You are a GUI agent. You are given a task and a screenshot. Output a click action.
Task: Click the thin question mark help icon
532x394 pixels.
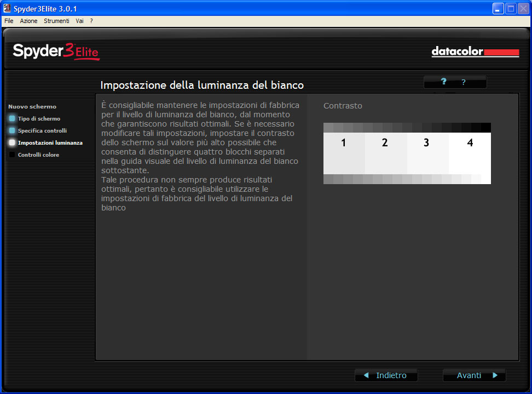coord(464,82)
